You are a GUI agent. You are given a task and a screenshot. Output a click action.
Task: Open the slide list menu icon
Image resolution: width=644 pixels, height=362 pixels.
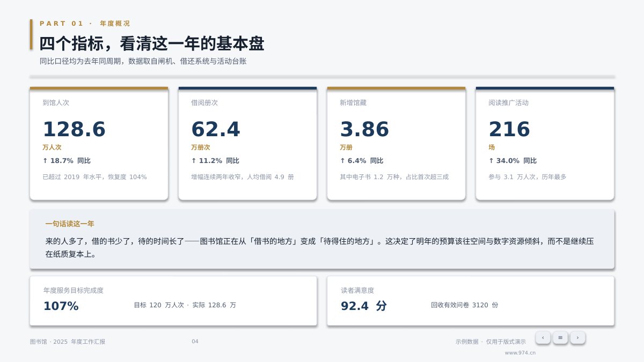click(x=560, y=337)
